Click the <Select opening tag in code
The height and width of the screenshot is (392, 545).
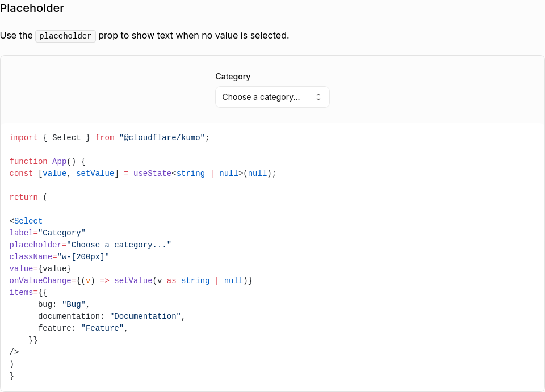pyautogui.click(x=26, y=221)
